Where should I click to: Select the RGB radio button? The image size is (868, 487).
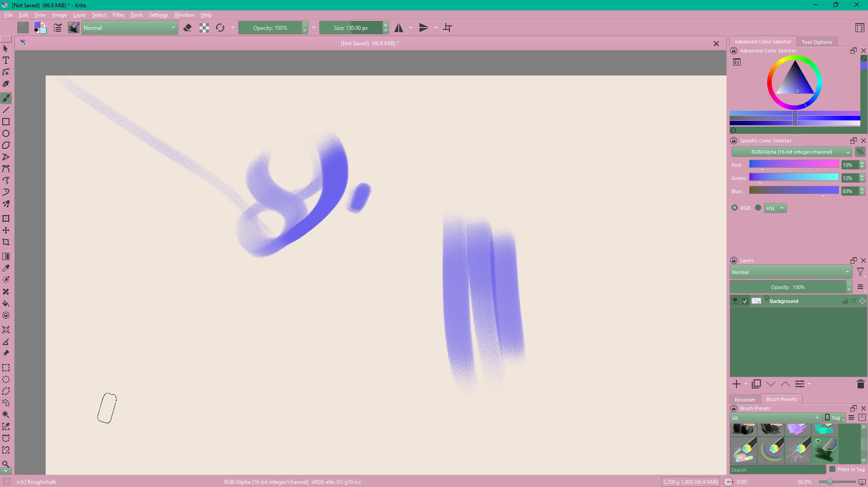tap(734, 208)
